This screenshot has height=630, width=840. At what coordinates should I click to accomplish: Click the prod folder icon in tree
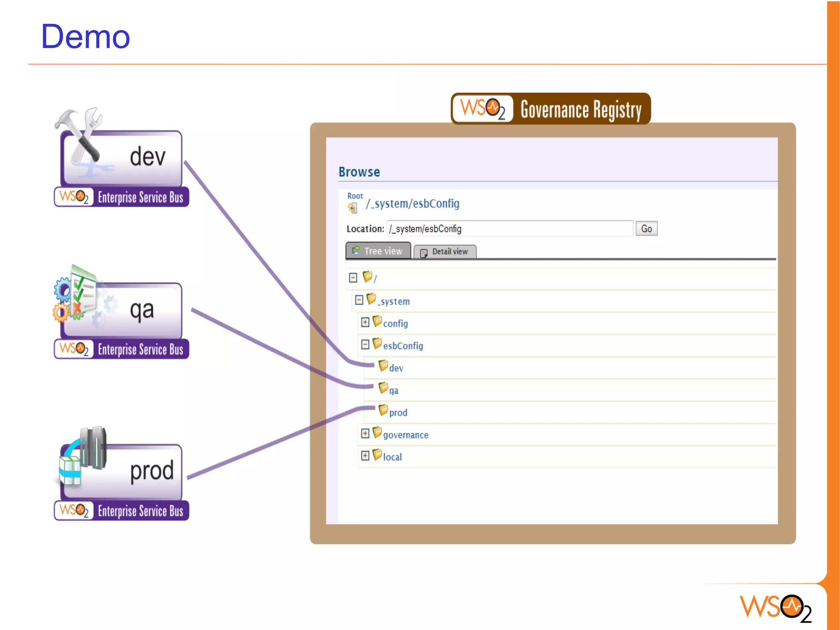click(x=383, y=410)
